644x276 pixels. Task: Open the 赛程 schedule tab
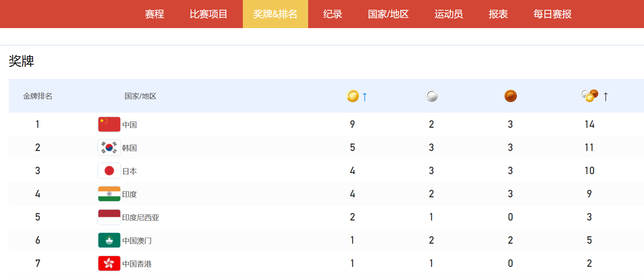[x=154, y=14]
